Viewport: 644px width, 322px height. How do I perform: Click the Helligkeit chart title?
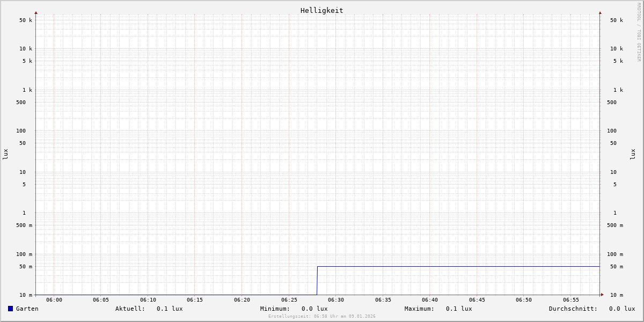coord(321,10)
